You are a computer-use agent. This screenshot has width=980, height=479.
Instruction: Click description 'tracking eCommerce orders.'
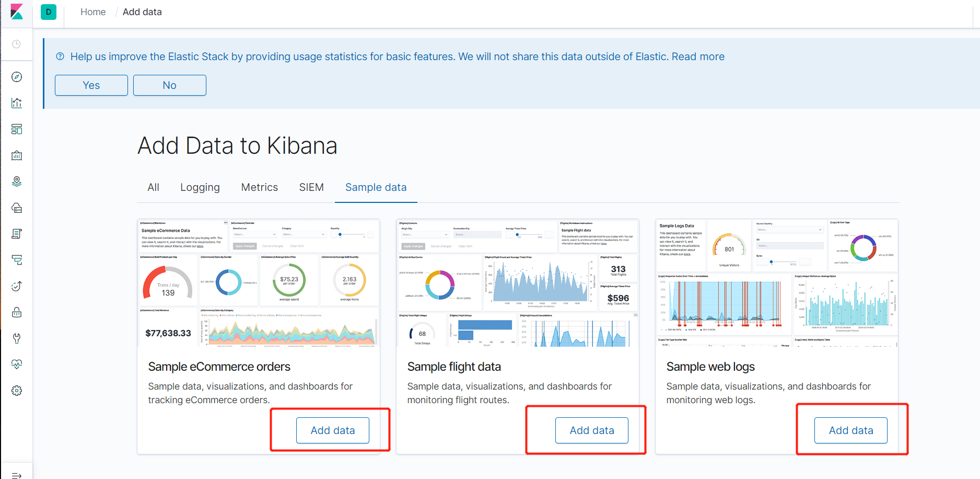[209, 400]
